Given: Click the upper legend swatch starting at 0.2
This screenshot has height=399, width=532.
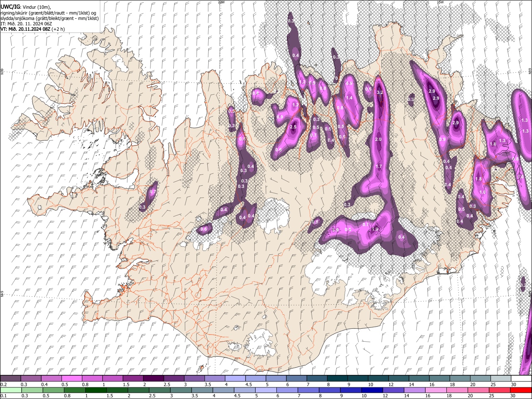Looking at the screenshot, I should [x=10, y=379].
